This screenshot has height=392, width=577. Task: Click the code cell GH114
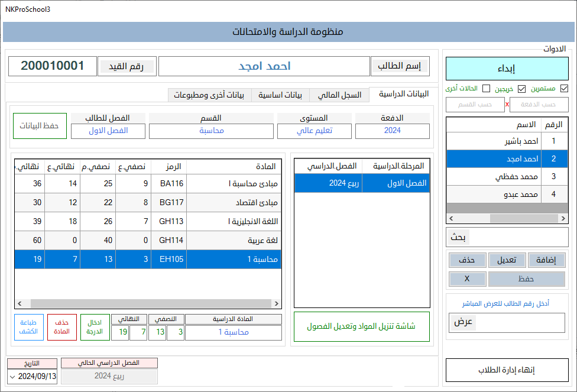point(169,241)
